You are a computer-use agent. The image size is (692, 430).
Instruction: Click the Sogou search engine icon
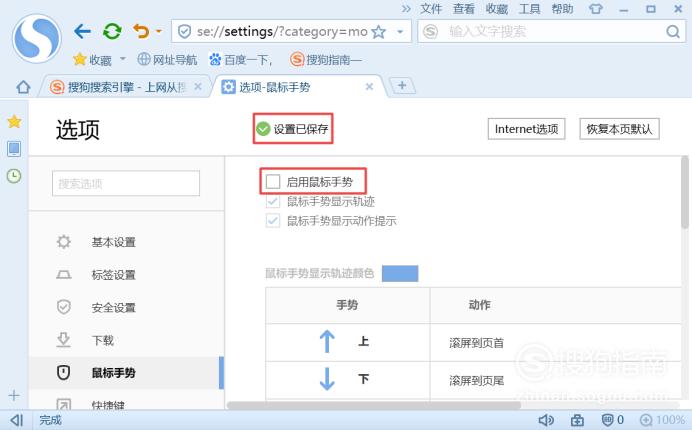tap(430, 31)
